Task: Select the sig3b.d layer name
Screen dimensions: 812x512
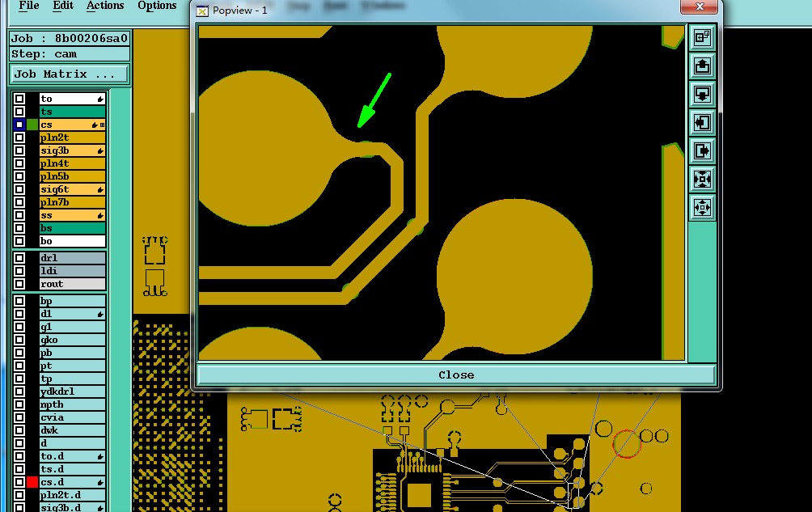Action: click(73, 507)
